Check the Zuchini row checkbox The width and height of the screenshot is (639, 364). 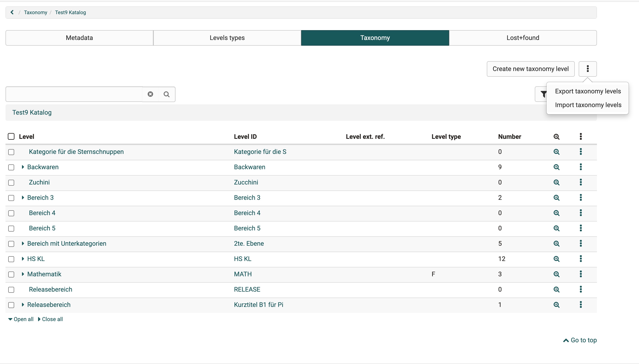(11, 182)
